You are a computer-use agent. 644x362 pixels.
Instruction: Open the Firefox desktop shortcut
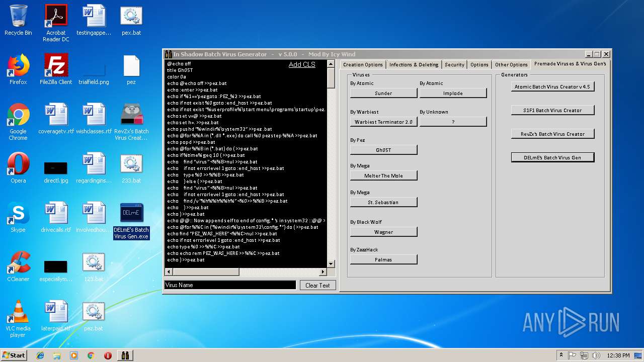[x=18, y=69]
